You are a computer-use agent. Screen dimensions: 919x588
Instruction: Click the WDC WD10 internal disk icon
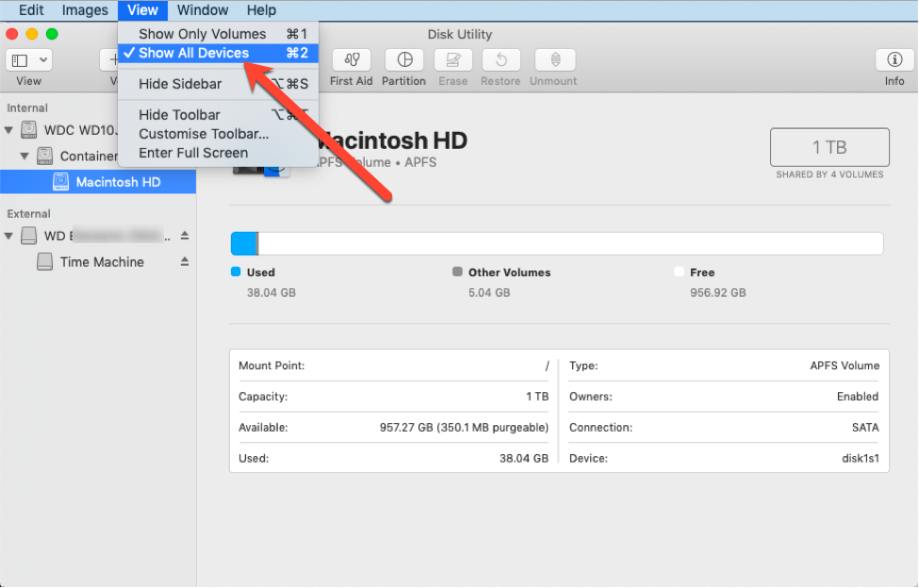28,129
